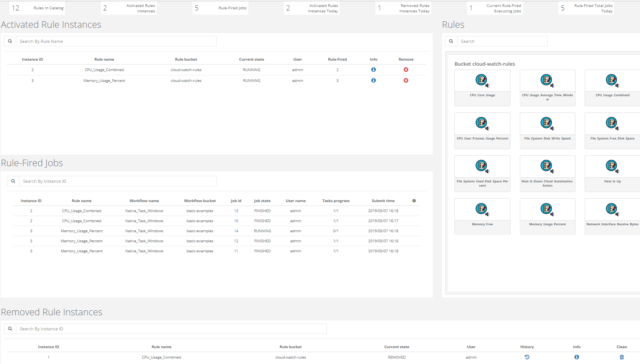Click the Tasks progress column header

click(336, 201)
